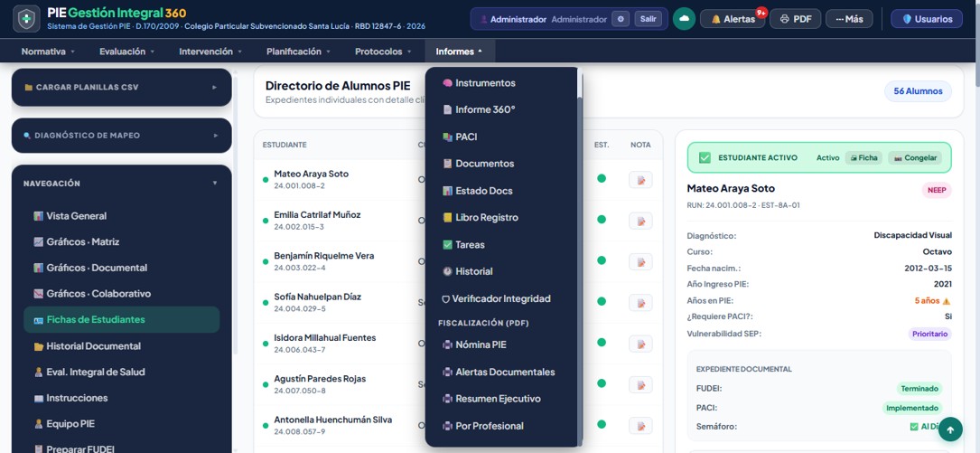
Task: Open the Más options menu
Action: point(849,19)
